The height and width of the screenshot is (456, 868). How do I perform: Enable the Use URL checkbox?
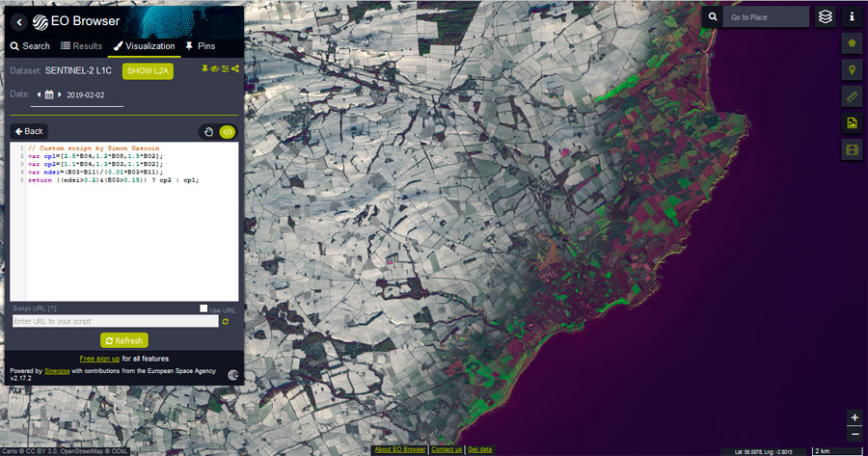point(203,308)
